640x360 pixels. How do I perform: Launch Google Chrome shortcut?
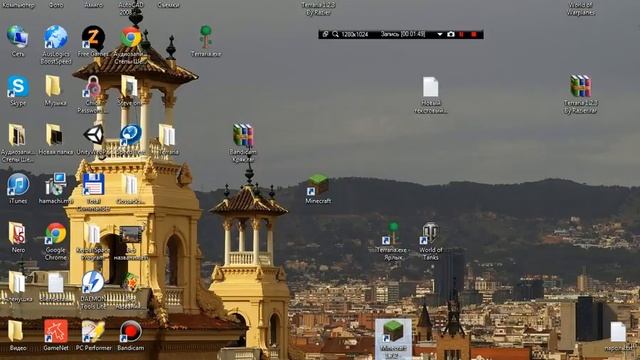click(56, 233)
